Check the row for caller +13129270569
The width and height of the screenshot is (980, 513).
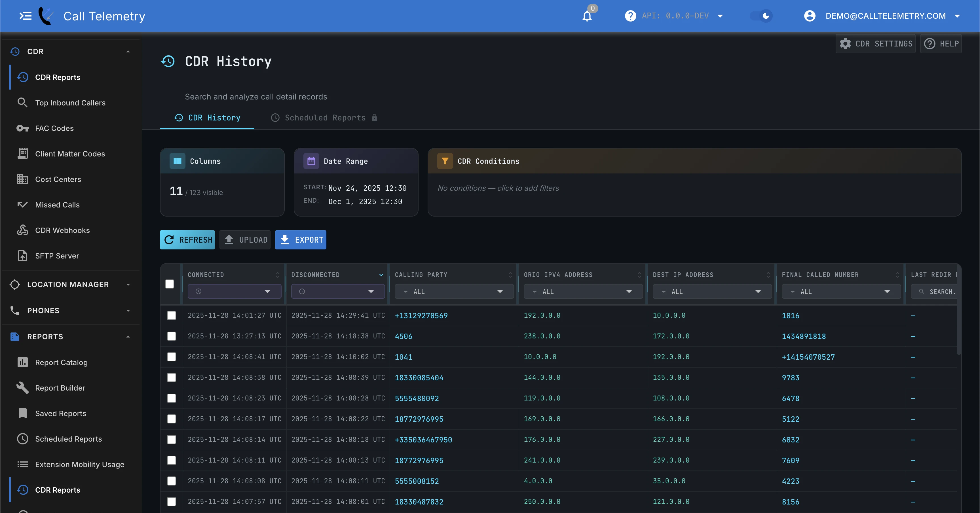172,315
